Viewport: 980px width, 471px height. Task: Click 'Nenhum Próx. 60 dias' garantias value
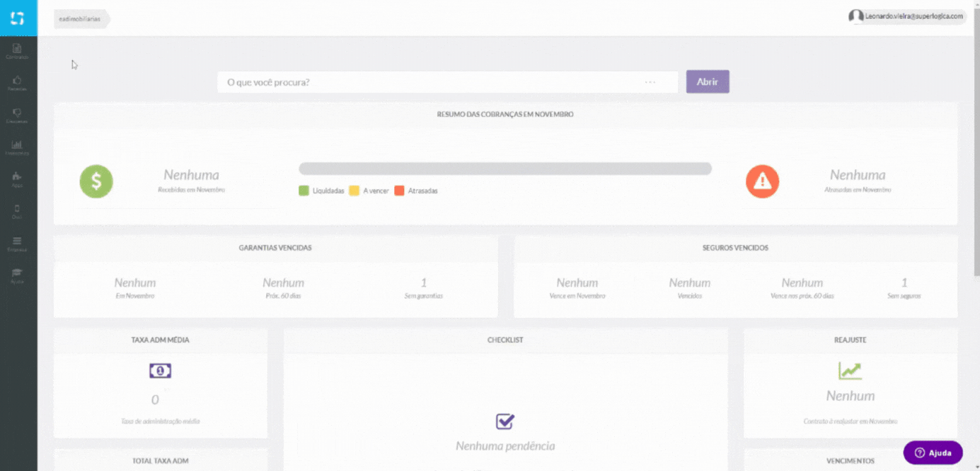(283, 288)
